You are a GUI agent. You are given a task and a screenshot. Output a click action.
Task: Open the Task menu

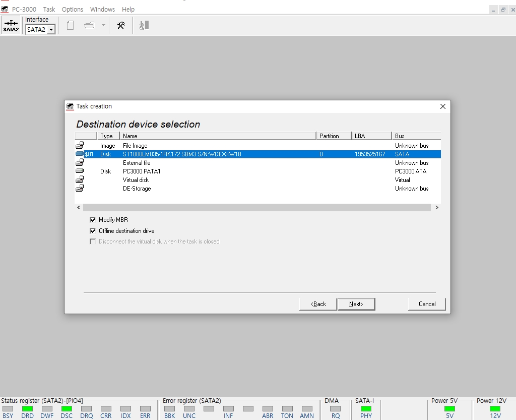tap(49, 9)
